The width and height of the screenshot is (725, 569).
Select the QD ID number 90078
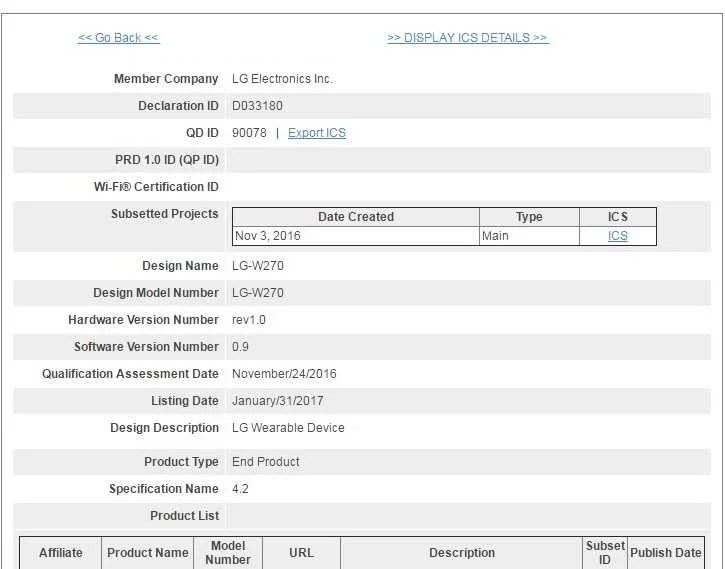[x=249, y=133]
